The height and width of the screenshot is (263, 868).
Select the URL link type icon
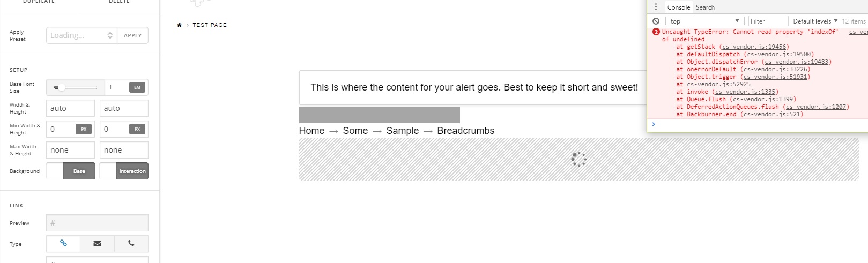(63, 243)
